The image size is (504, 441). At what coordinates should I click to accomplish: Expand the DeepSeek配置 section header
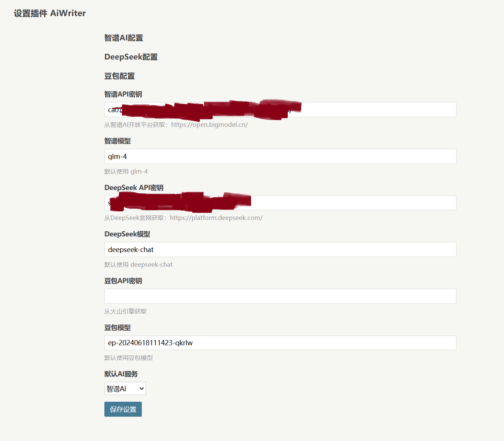(x=131, y=57)
